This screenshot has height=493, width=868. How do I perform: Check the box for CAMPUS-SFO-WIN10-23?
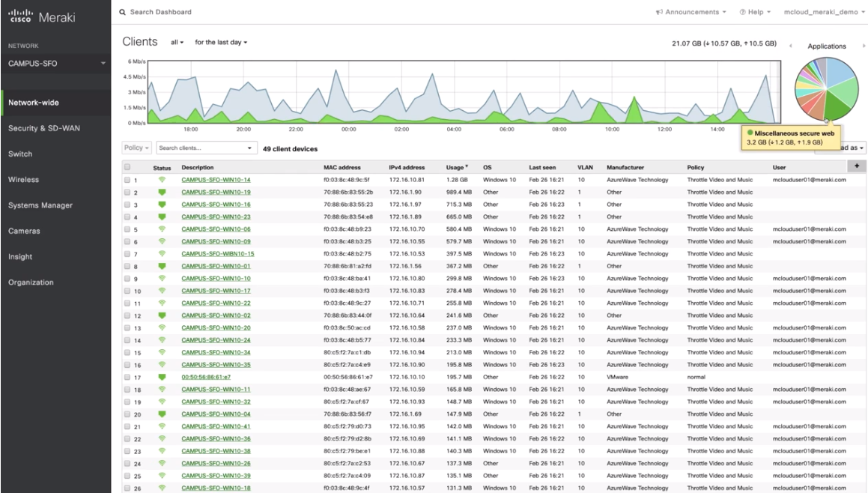click(x=127, y=217)
